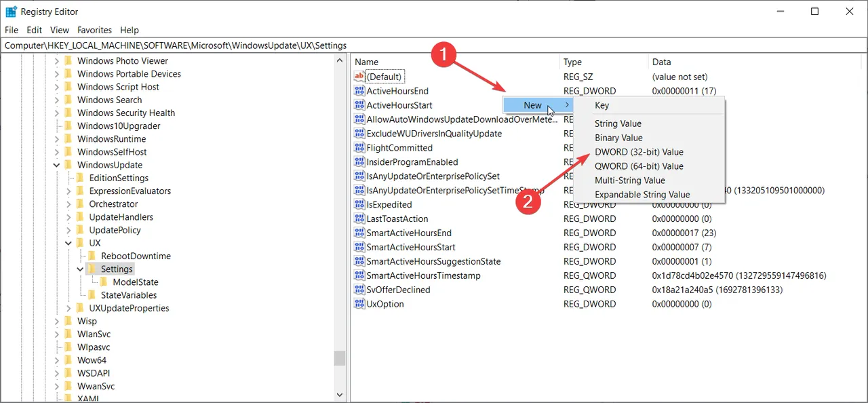The width and height of the screenshot is (868, 403).
Task: Click the SmartActiveHoursSuggestionState value icon
Action: [x=359, y=262]
